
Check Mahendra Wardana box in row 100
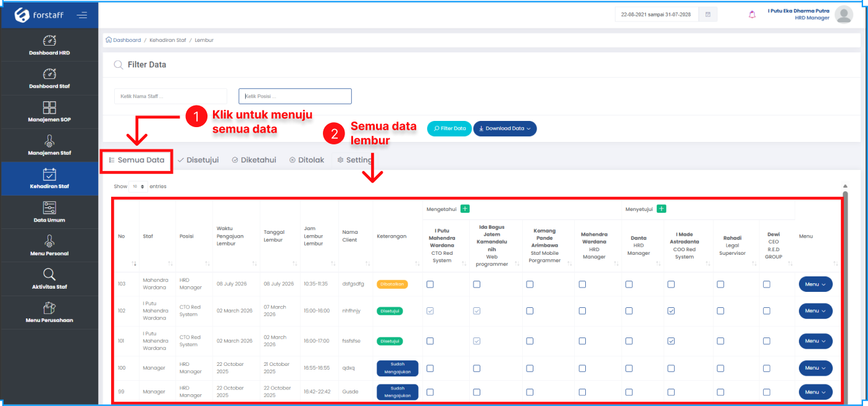[582, 368]
